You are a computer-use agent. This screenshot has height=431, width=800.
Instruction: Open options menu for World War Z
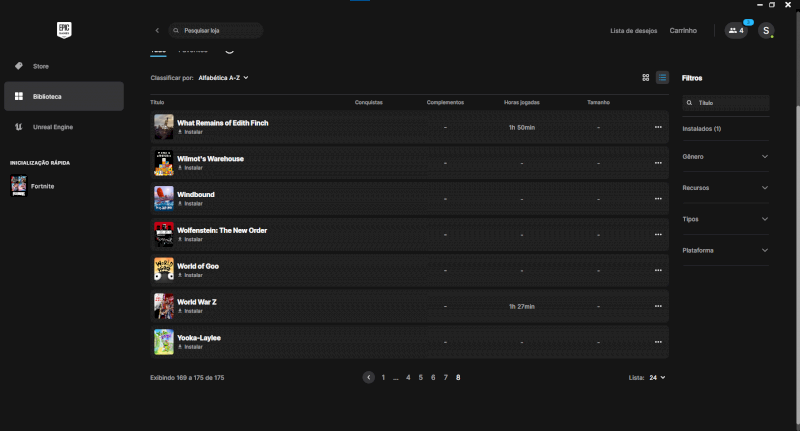pos(658,306)
